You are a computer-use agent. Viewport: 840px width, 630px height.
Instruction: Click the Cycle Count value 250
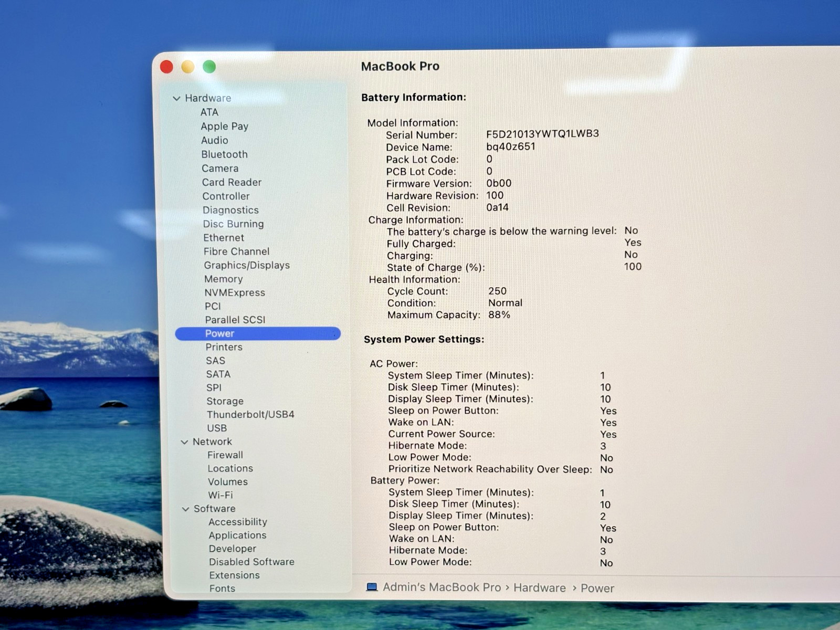coord(497,291)
